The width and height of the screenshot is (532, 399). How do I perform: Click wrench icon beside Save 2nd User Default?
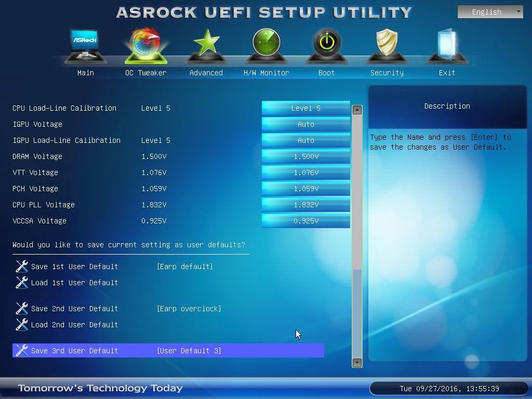pos(22,309)
